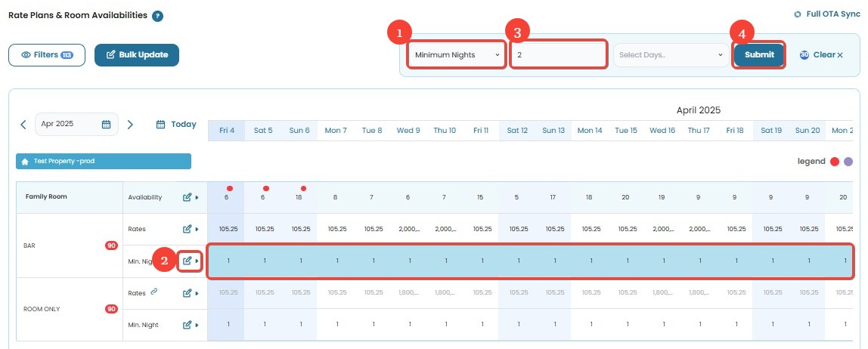The width and height of the screenshot is (868, 349).
Task: Click the ROOM ONLY rate plan label
Action: coord(41,309)
